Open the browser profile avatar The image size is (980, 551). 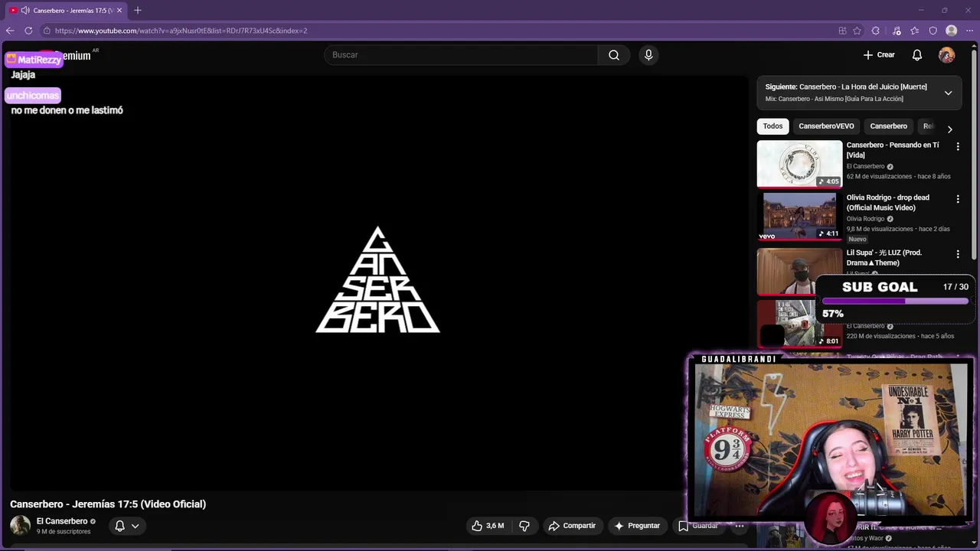click(952, 31)
